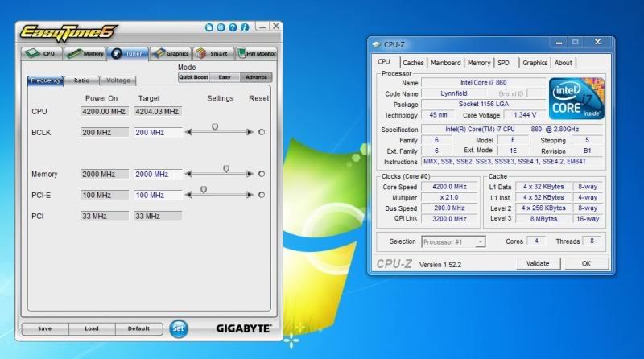The image size is (644, 359).
Task: Choose Easy mode
Action: point(225,77)
